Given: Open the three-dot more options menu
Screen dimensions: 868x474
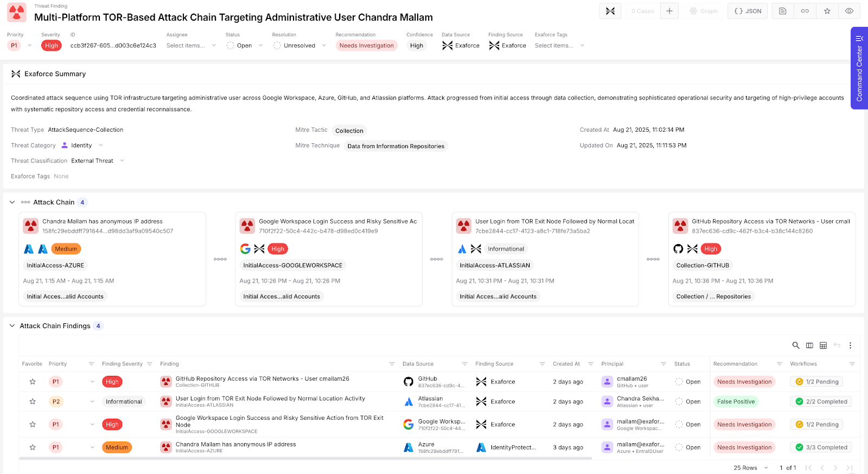Looking at the screenshot, I should click(x=850, y=345).
